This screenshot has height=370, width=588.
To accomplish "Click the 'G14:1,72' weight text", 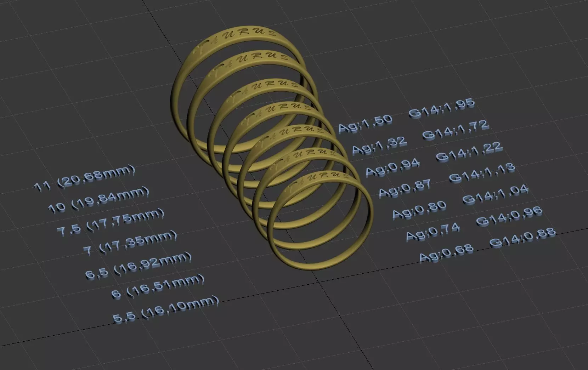I will (x=456, y=131).
